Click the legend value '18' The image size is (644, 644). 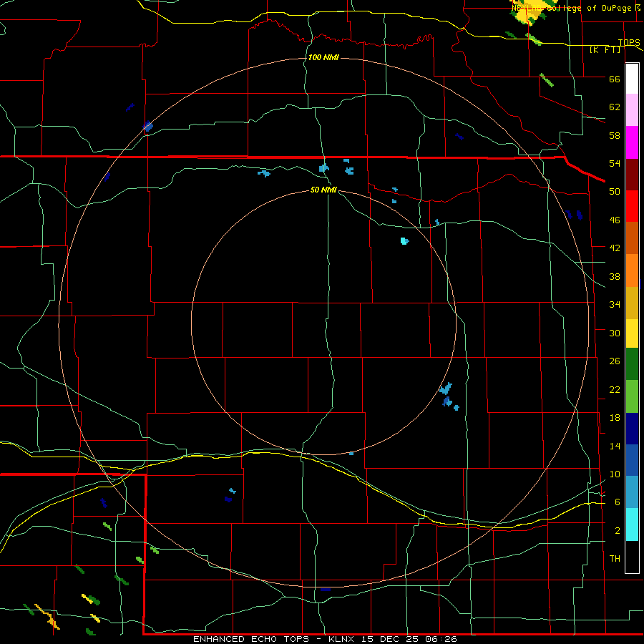615,418
